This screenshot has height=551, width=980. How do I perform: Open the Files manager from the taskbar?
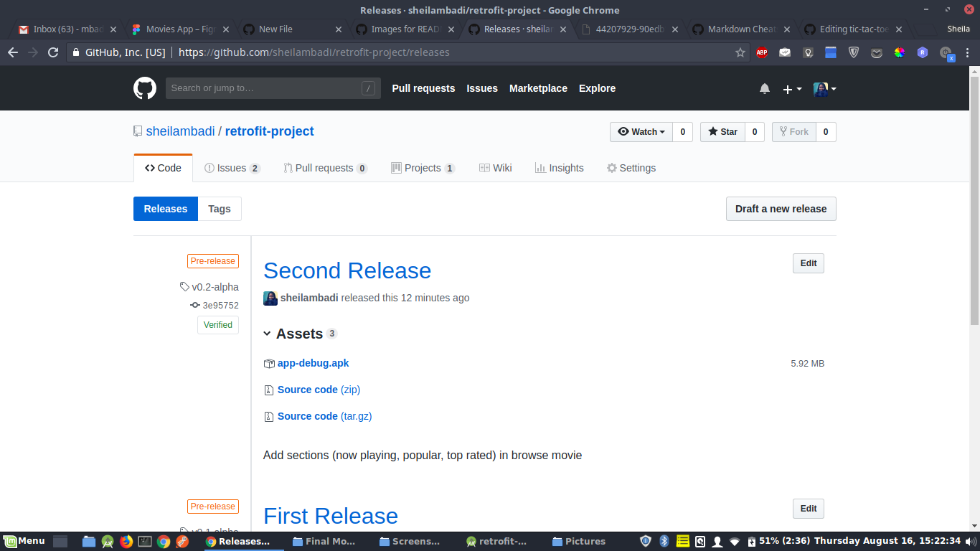tap(89, 541)
